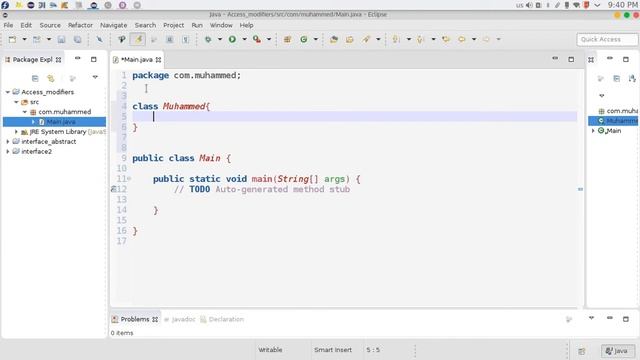This screenshot has height=360, width=640.
Task: Click the Debug bug icon
Action: tap(208, 39)
